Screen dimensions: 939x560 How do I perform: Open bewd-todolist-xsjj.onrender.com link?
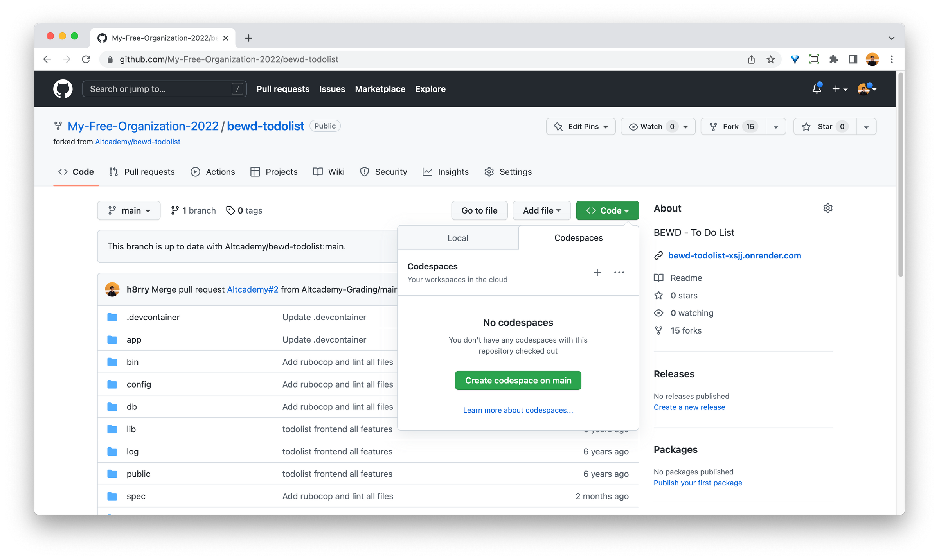(x=734, y=255)
